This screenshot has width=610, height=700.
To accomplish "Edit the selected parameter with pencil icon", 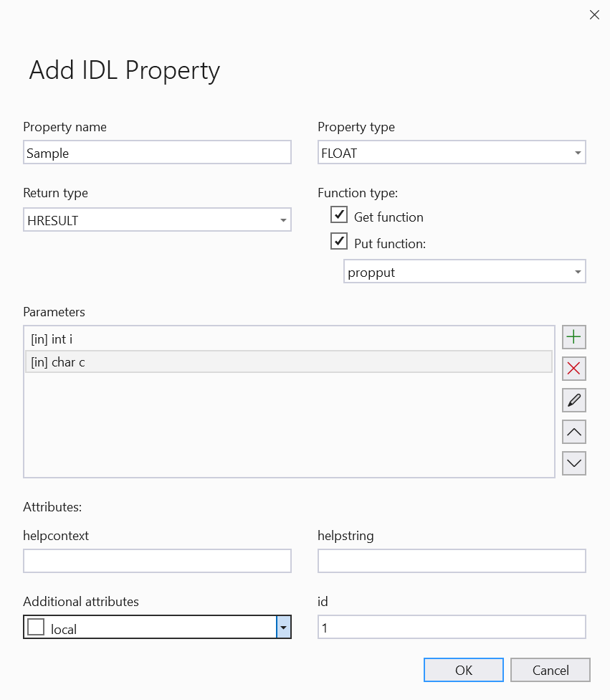I will coord(574,400).
